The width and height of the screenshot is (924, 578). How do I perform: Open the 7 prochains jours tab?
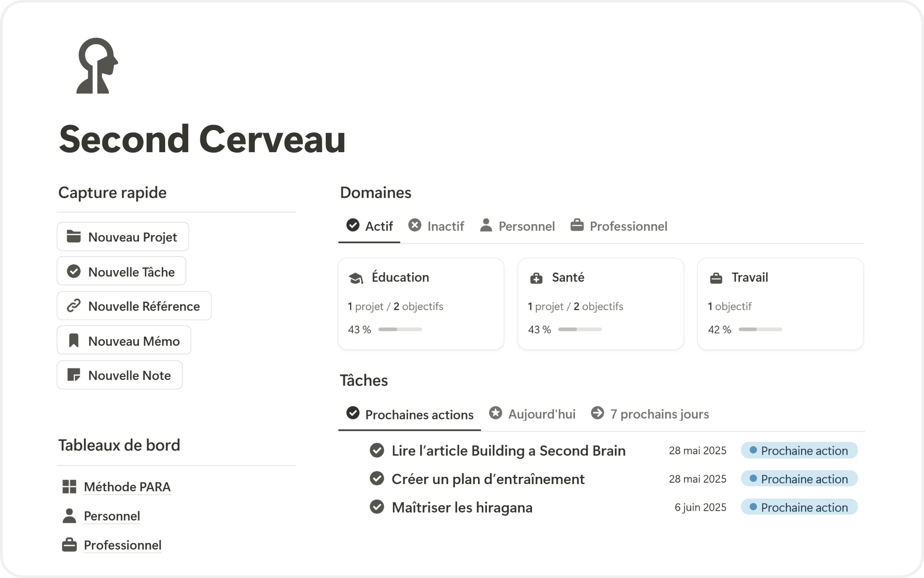[650, 414]
